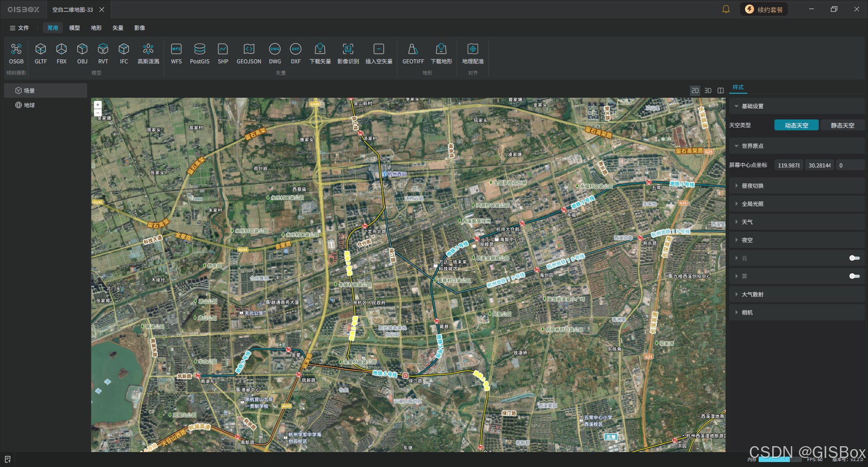The height and width of the screenshot is (467, 868).
Task: Import OSGB oblique photography data
Action: click(16, 53)
